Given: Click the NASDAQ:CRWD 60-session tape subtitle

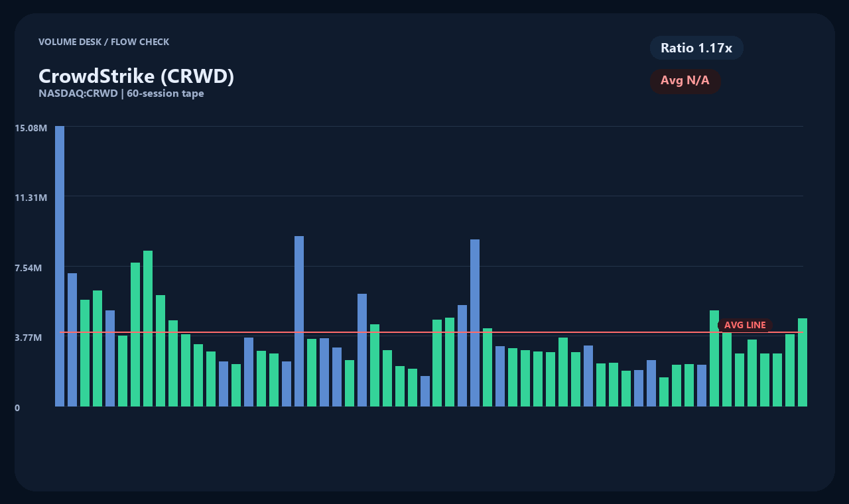Looking at the screenshot, I should click(x=121, y=94).
